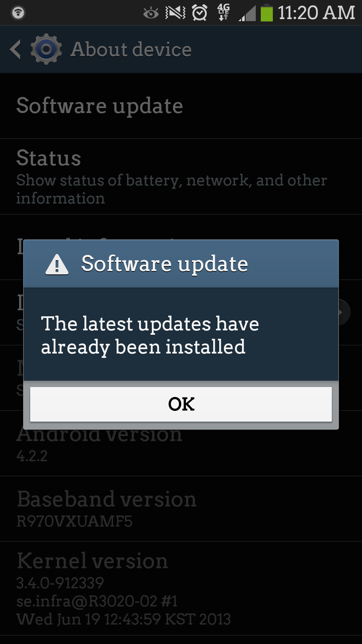The width and height of the screenshot is (362, 644).
Task: Tap the signal strength bars icon
Action: pos(247,13)
